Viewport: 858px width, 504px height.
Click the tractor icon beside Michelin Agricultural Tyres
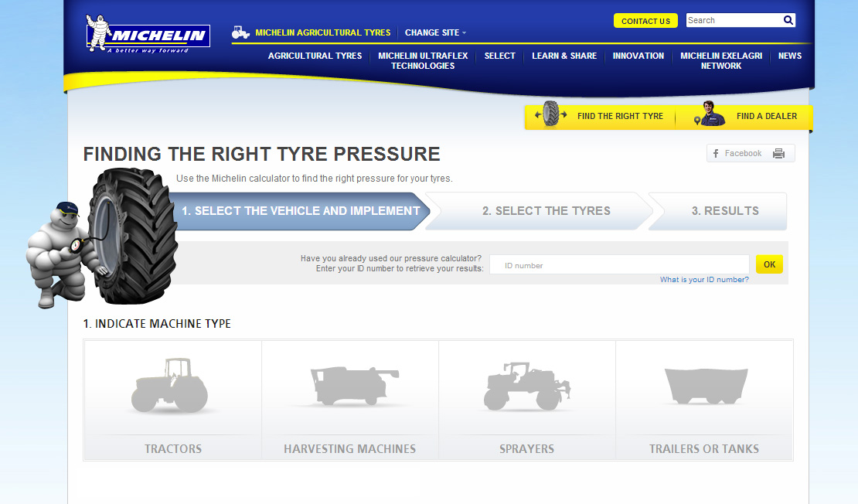click(x=240, y=32)
